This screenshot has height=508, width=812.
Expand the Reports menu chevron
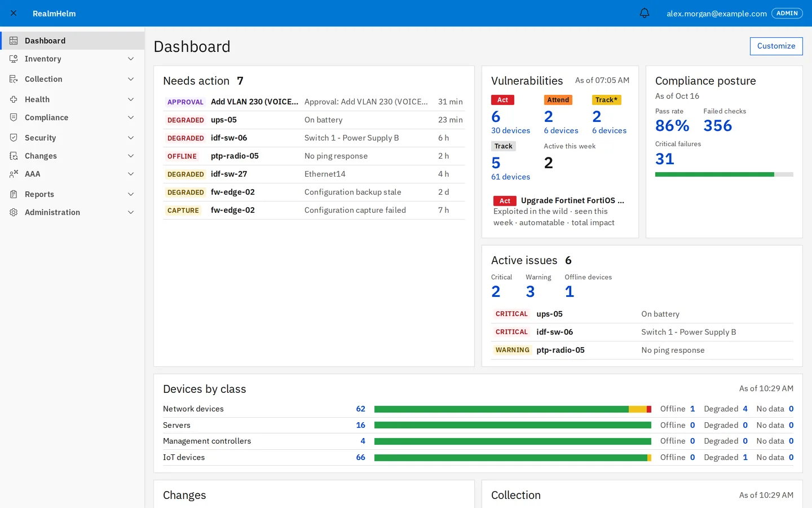[x=131, y=194]
